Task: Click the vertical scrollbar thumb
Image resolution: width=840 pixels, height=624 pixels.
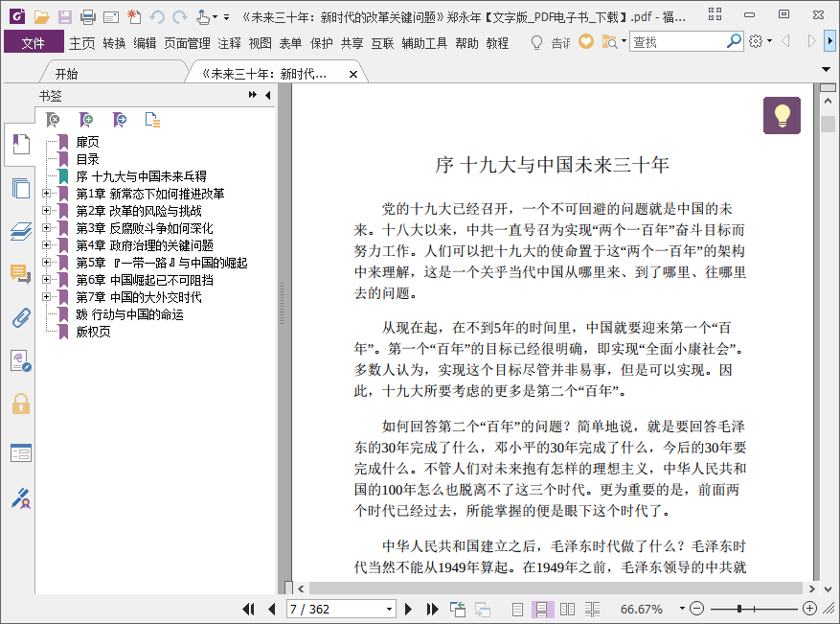Action: (829, 124)
